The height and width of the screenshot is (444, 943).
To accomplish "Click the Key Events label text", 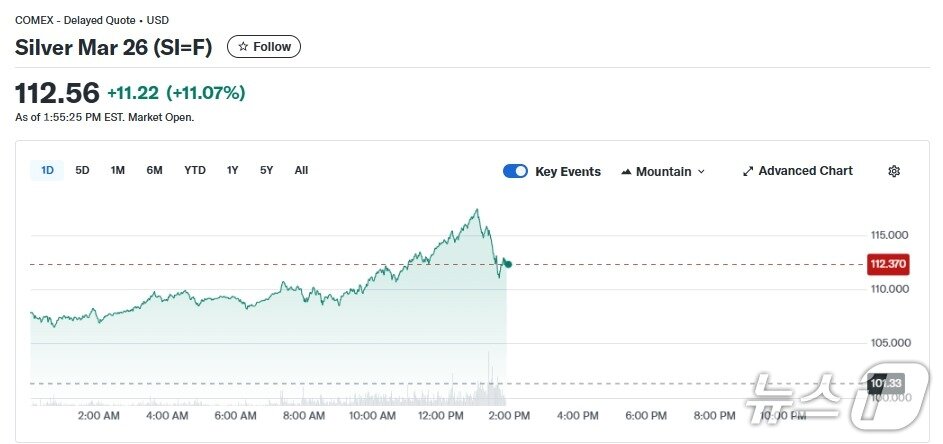I will pos(568,171).
